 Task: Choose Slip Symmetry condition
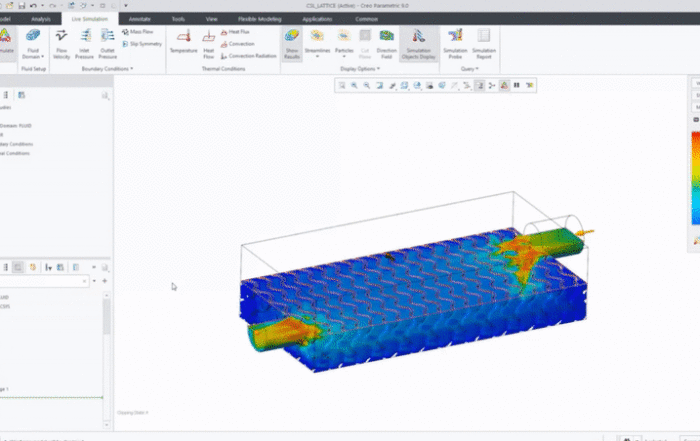click(142, 44)
